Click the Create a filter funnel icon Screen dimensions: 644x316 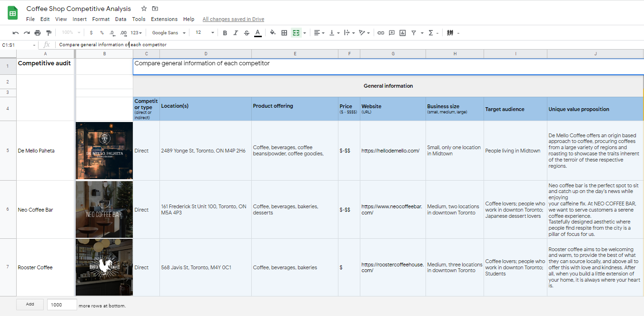click(414, 33)
